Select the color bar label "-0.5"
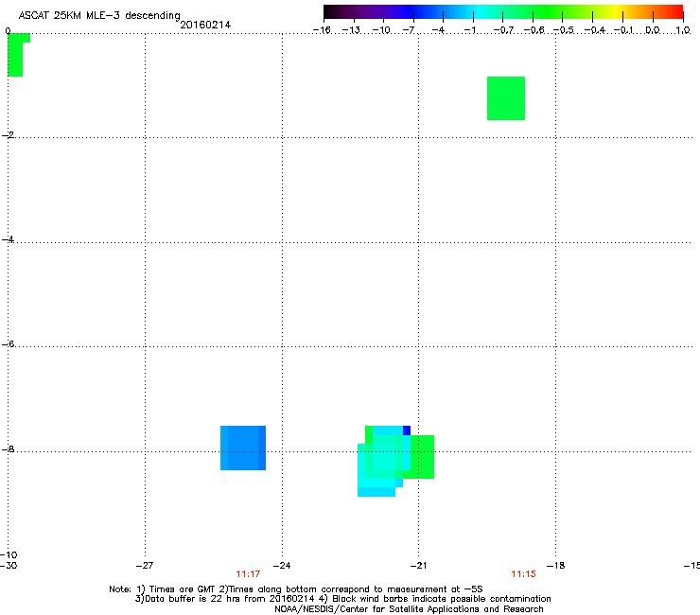This screenshot has height=615, width=700. click(x=564, y=30)
